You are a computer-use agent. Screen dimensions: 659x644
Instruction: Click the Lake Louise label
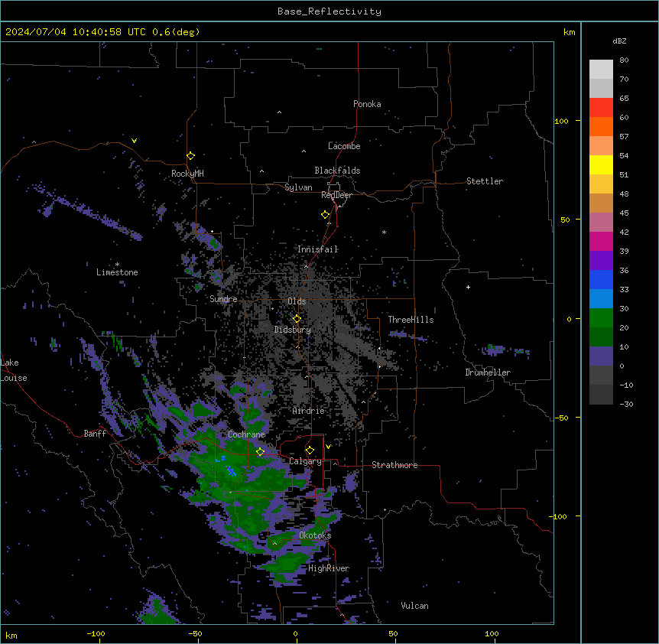(x=14, y=370)
